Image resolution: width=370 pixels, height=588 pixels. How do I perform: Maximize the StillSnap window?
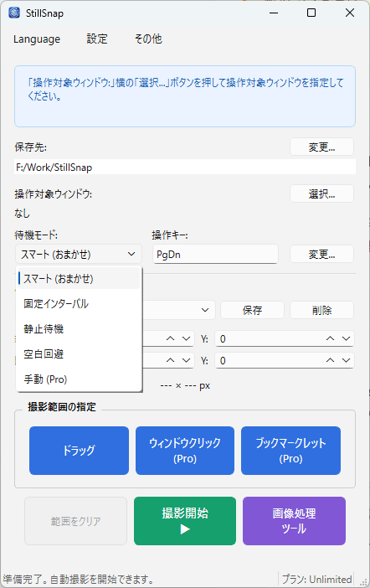click(311, 13)
